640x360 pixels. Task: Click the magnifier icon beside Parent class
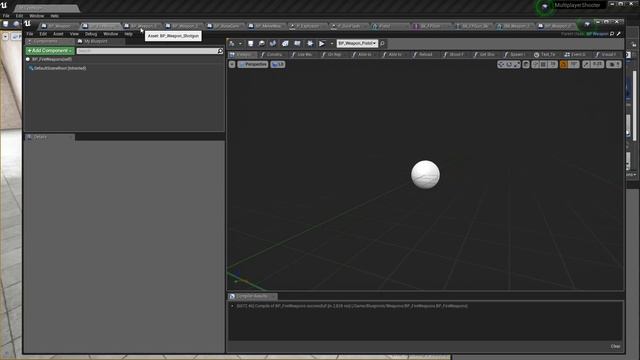pyautogui.click(x=612, y=34)
